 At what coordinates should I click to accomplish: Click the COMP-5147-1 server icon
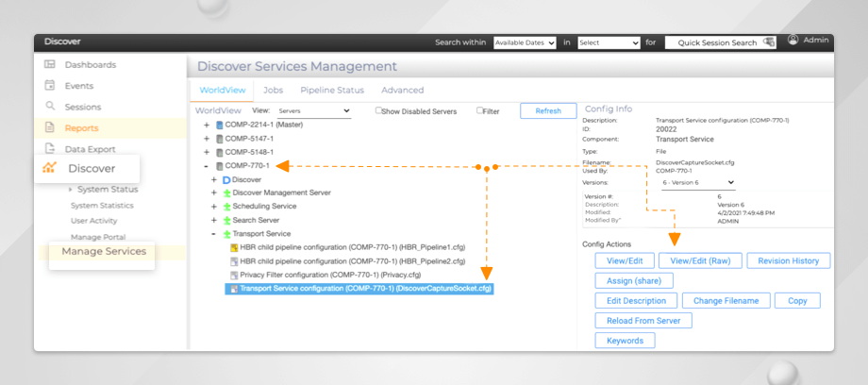point(219,139)
